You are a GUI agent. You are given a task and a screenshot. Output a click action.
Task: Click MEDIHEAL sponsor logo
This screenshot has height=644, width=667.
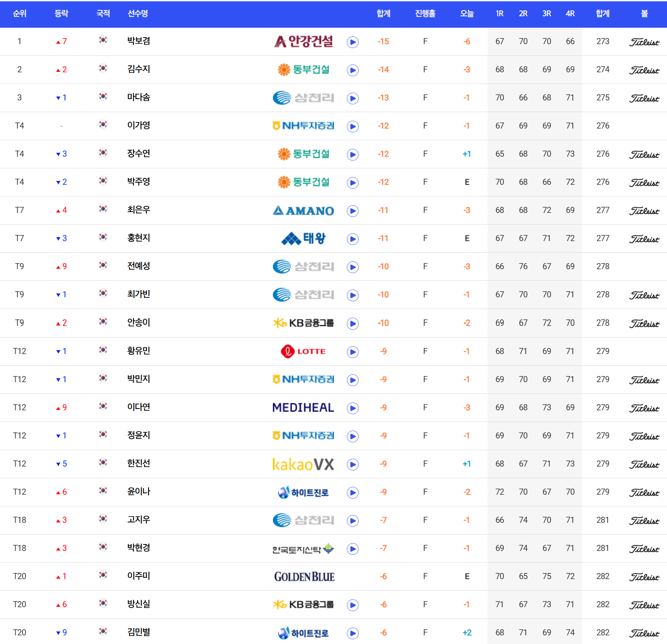coord(303,408)
